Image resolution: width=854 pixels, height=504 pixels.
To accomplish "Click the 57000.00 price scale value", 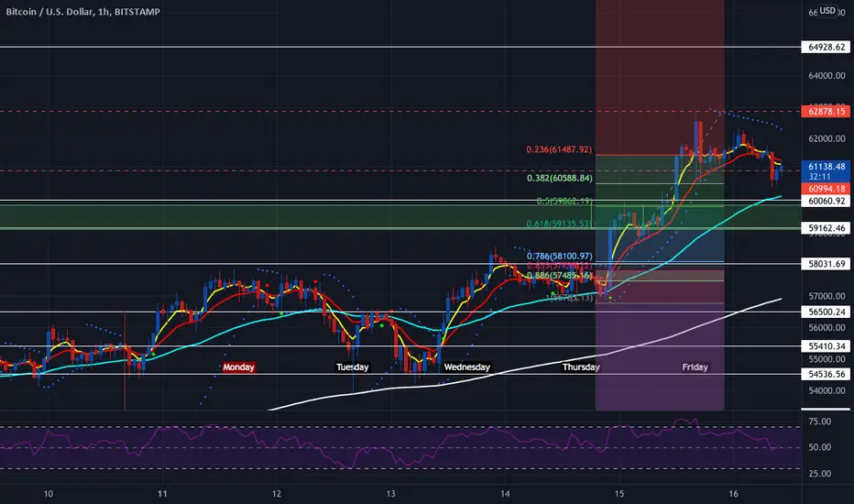I will [827, 296].
